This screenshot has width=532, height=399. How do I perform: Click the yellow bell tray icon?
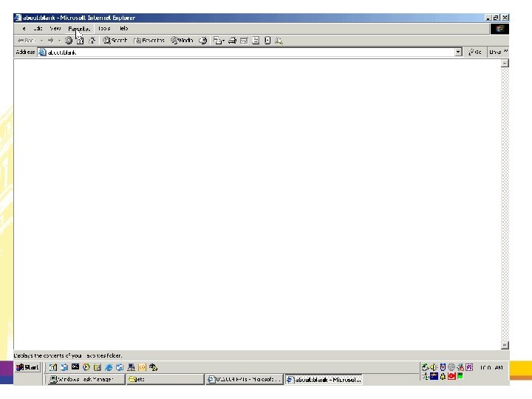tap(443, 376)
